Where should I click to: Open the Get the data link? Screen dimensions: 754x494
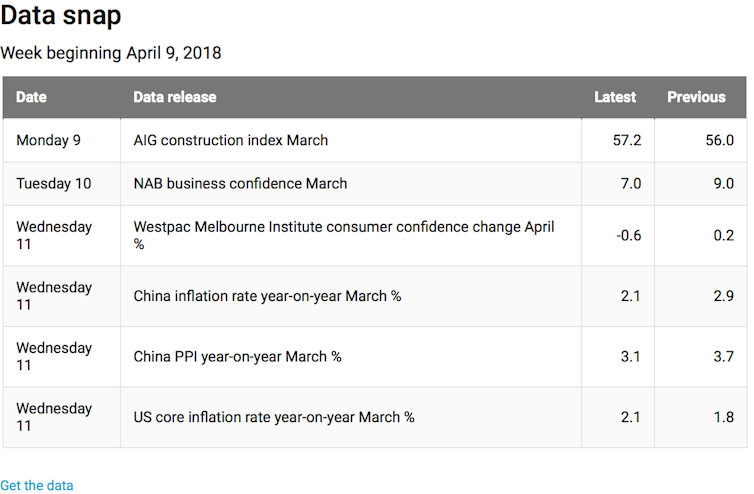[x=37, y=485]
